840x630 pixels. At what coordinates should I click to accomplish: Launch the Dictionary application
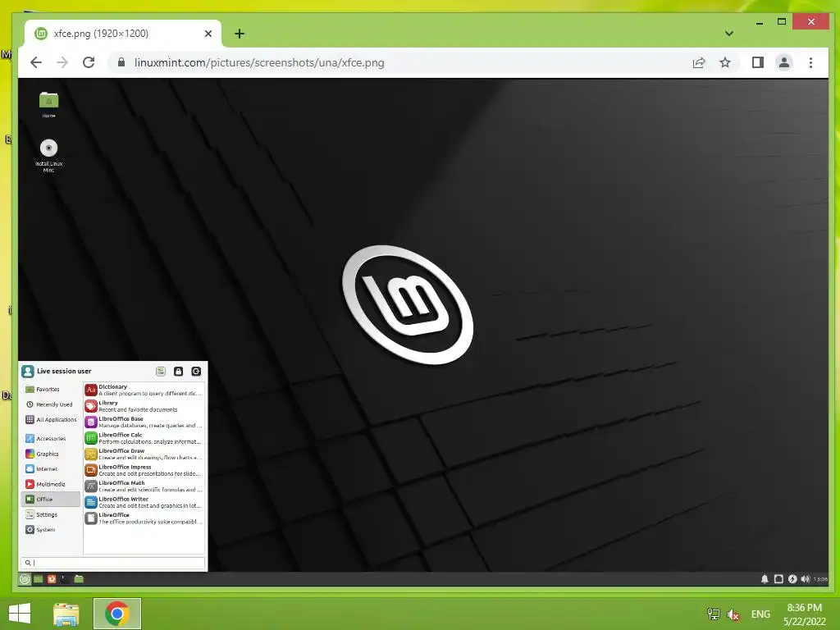(144, 390)
